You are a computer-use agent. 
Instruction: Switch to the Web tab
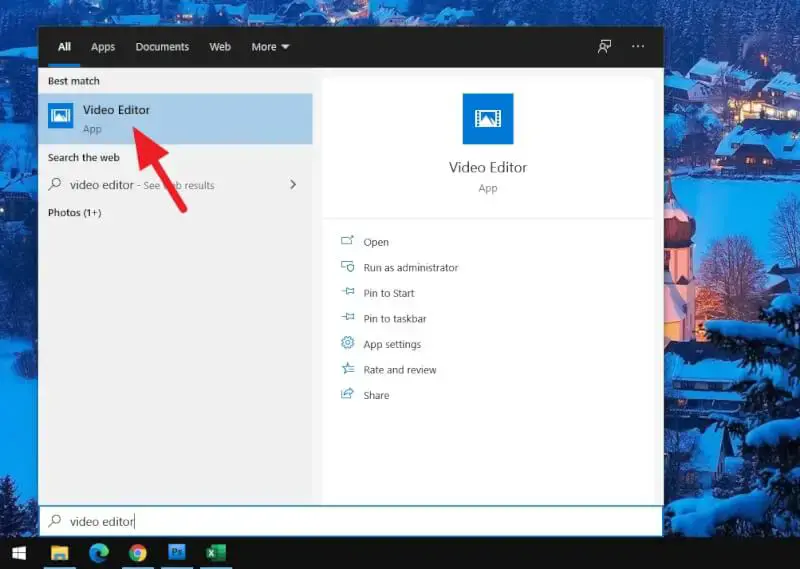(220, 47)
